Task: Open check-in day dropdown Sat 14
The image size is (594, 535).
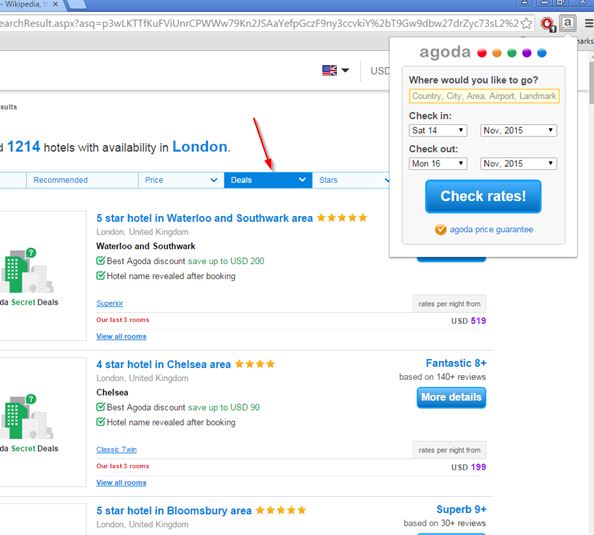Action: 438,130
